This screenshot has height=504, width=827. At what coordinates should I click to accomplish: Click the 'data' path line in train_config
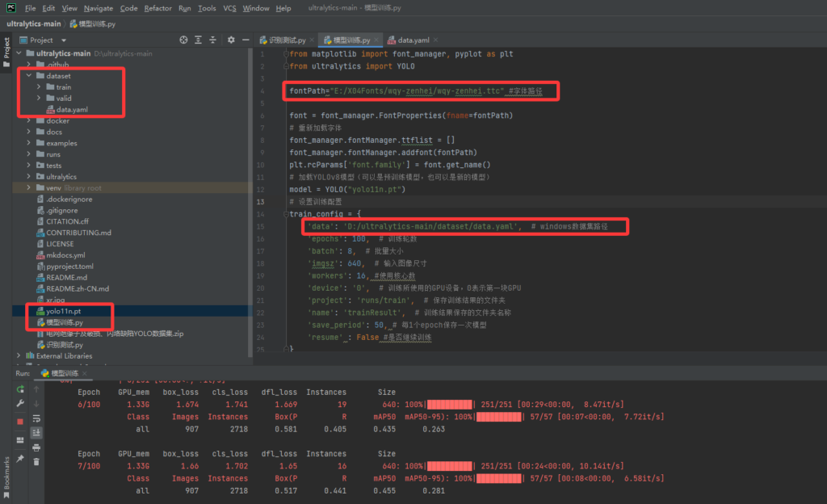click(458, 227)
